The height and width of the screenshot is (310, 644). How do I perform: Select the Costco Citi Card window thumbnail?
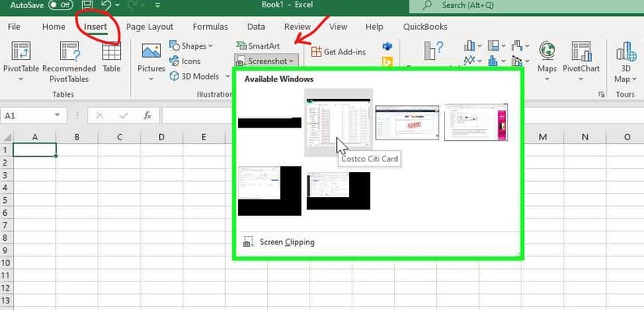tap(339, 122)
